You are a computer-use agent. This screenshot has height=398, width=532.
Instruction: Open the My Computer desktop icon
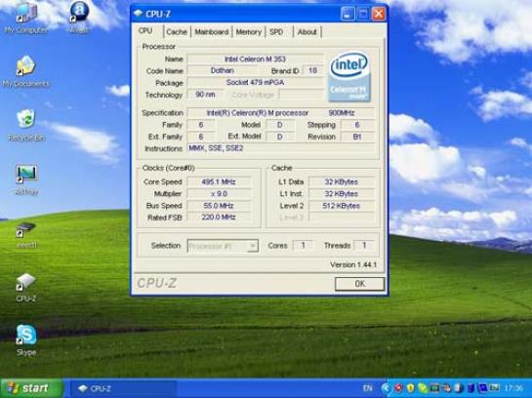(25, 18)
